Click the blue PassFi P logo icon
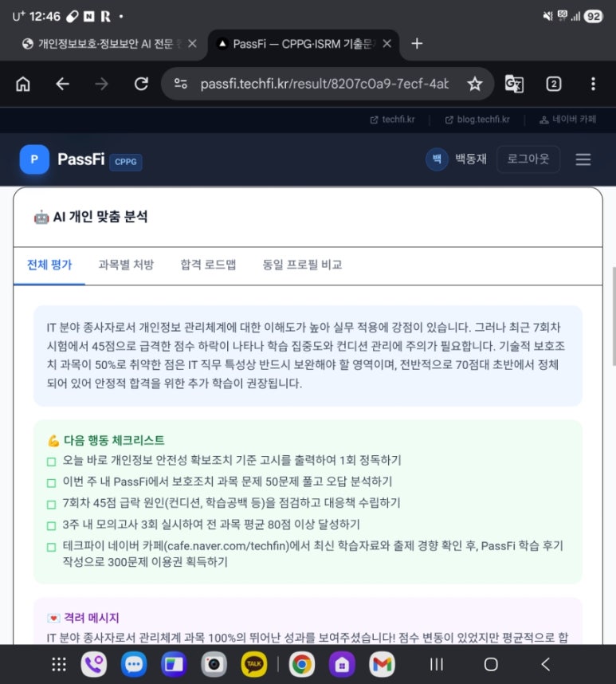The width and height of the screenshot is (616, 684). pyautogui.click(x=34, y=159)
